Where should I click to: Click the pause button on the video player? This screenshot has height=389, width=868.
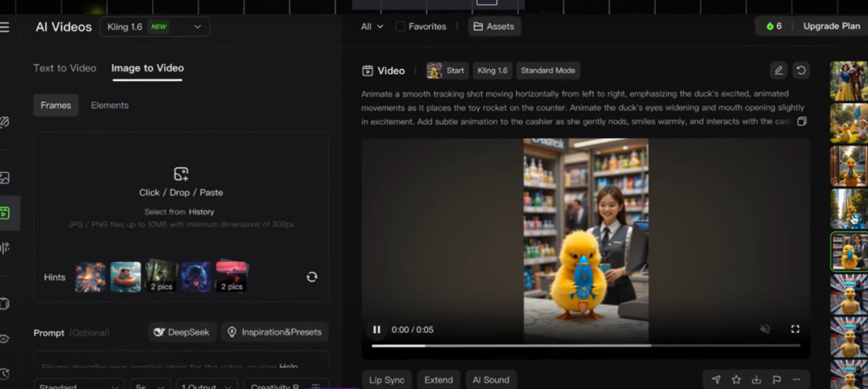coord(376,330)
